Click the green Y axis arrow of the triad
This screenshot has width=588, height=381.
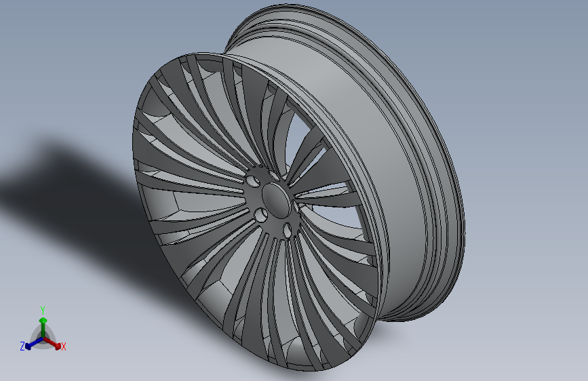(x=43, y=327)
